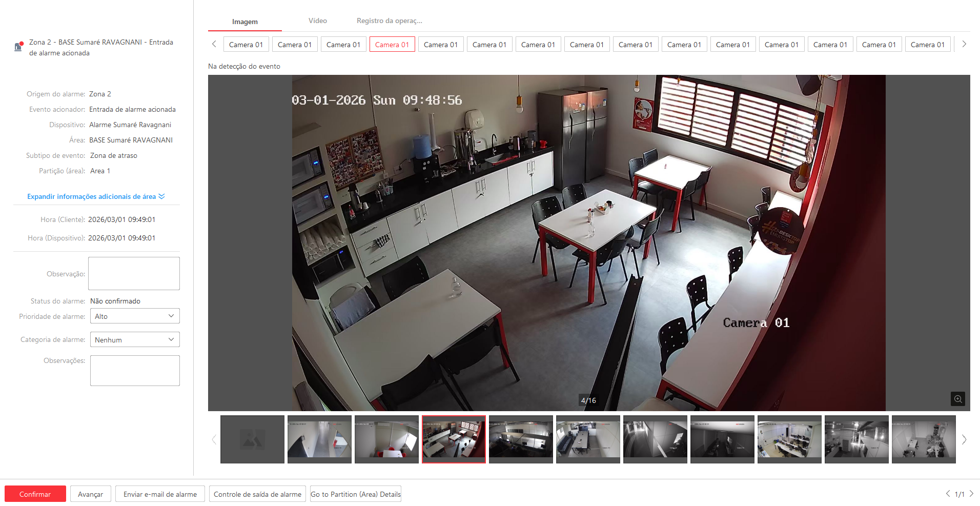Image resolution: width=980 pixels, height=506 pixels.
Task: Click the Observação text field
Action: click(134, 273)
